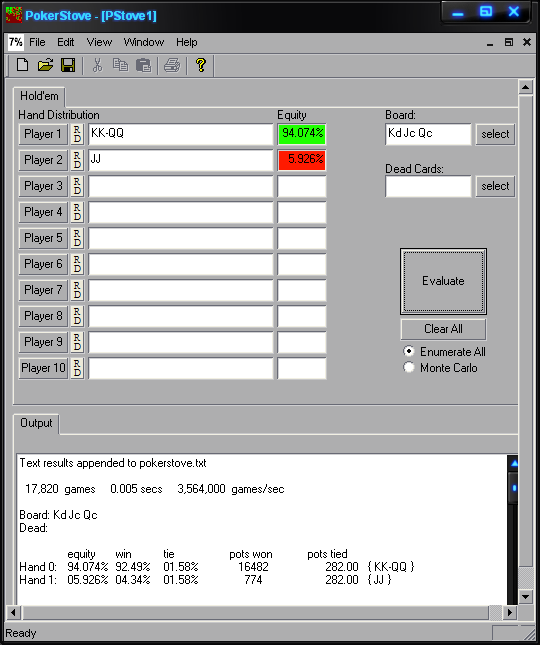
Task: Open the File menu
Action: click(37, 42)
